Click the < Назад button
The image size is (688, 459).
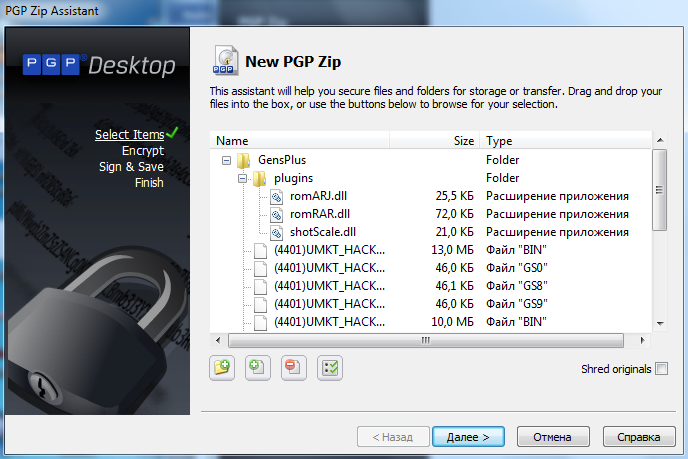click(x=393, y=437)
